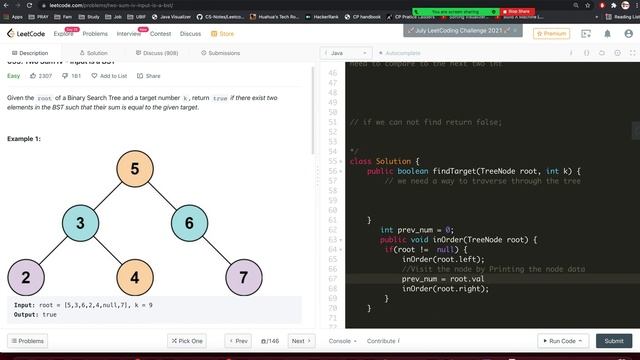Open Problems in top navigation

coord(95,34)
